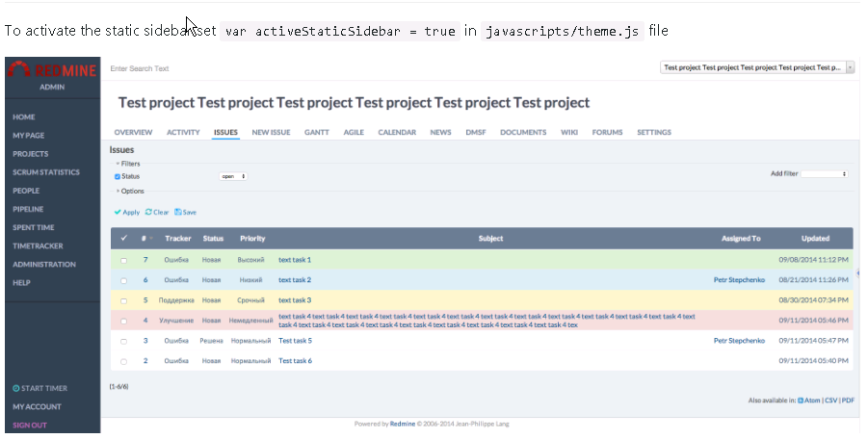Change the Status 'open' operator selector

(x=233, y=176)
